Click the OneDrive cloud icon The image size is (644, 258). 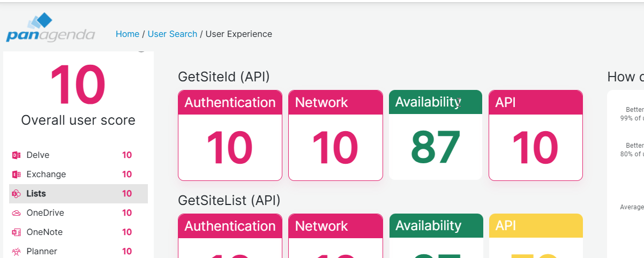16,213
